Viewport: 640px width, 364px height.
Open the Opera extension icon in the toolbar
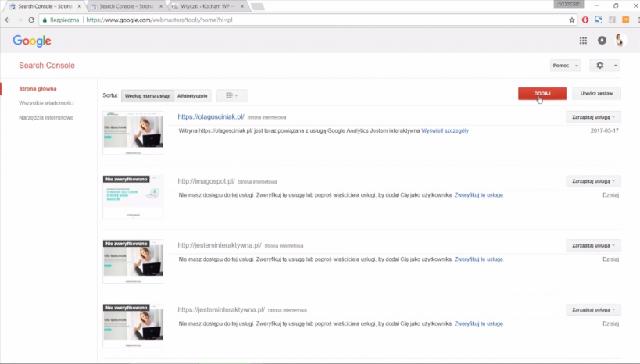[585, 20]
